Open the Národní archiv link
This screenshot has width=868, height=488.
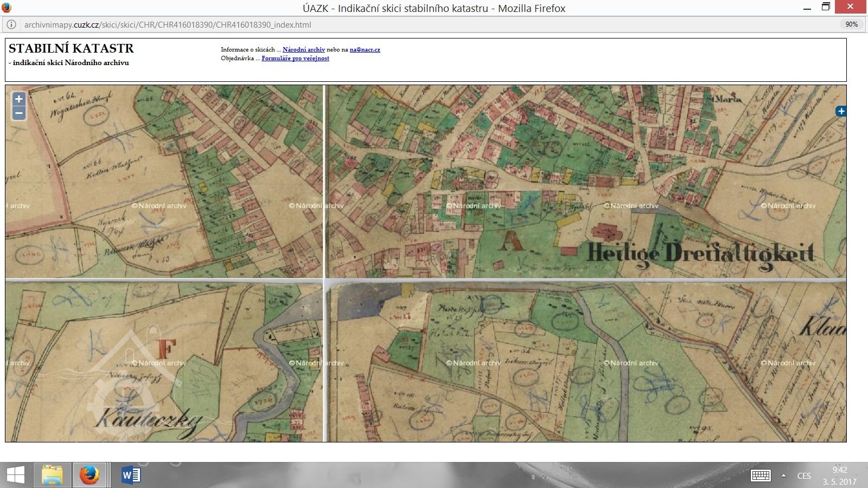303,49
